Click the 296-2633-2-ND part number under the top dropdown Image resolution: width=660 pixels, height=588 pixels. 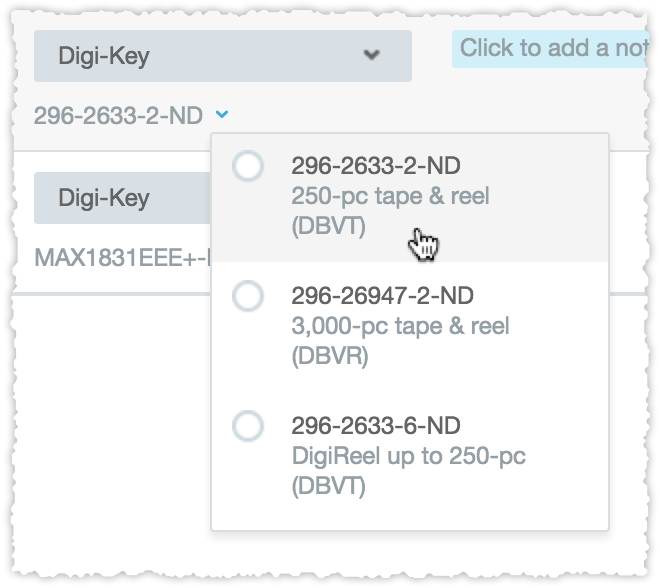click(118, 116)
